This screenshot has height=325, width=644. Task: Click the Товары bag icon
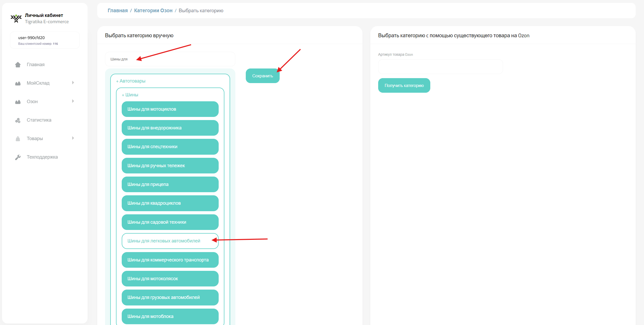[x=18, y=139]
